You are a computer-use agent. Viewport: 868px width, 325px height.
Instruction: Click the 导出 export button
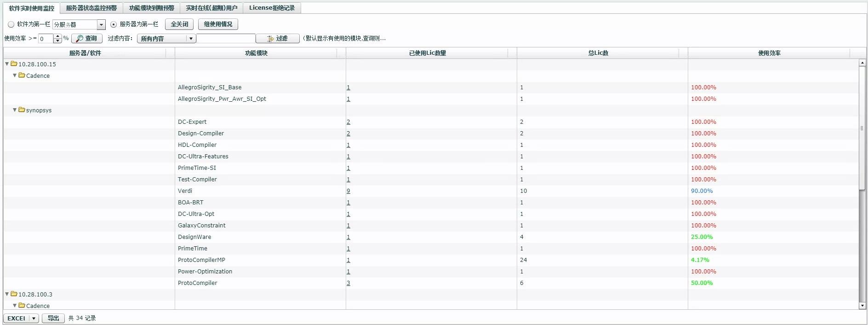[53, 318]
